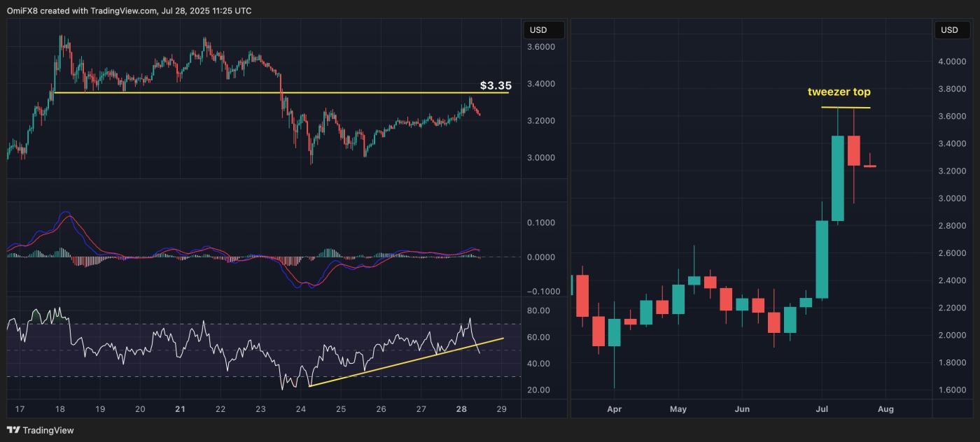Click the "$3.35" price annotation

pyautogui.click(x=495, y=86)
